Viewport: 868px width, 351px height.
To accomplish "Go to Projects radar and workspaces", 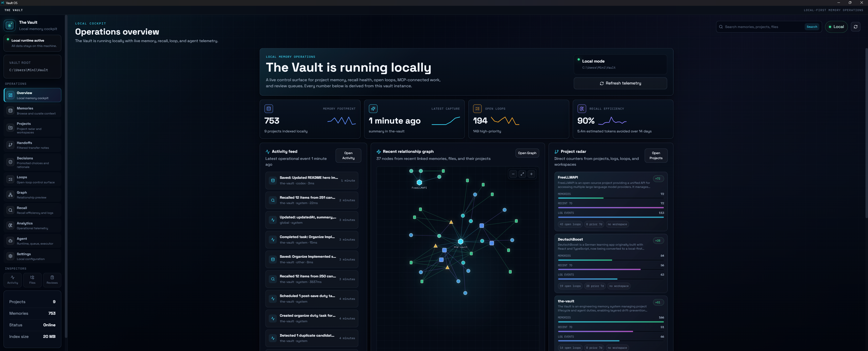I will [x=32, y=128].
